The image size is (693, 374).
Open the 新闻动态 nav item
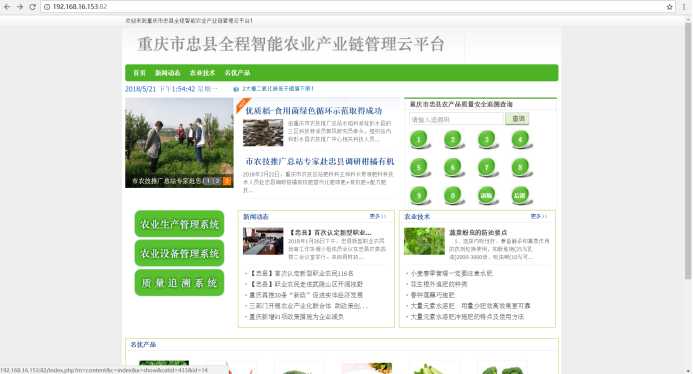pyautogui.click(x=168, y=73)
